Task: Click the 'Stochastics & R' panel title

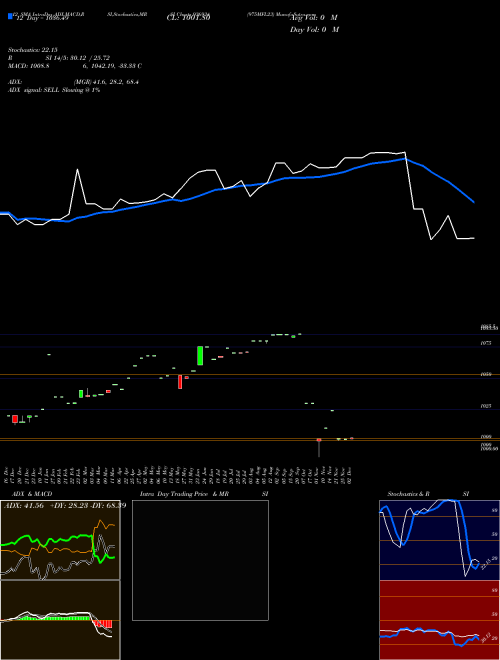Action: [408, 494]
